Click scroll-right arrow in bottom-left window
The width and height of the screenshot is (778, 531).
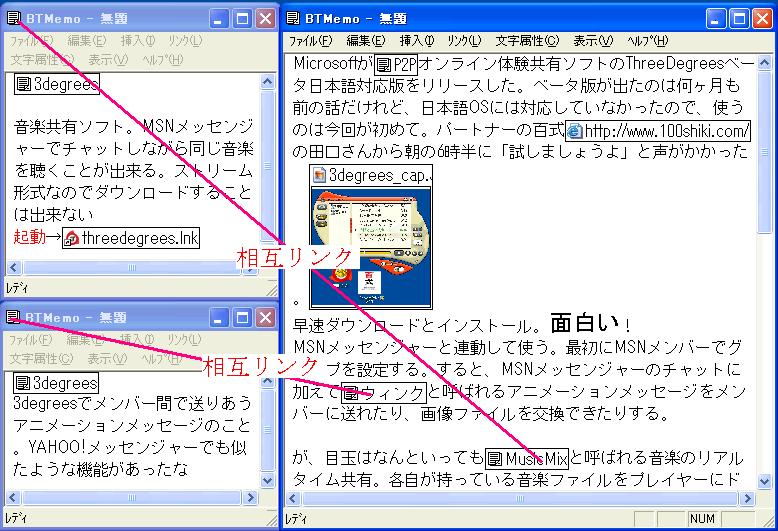[251, 497]
